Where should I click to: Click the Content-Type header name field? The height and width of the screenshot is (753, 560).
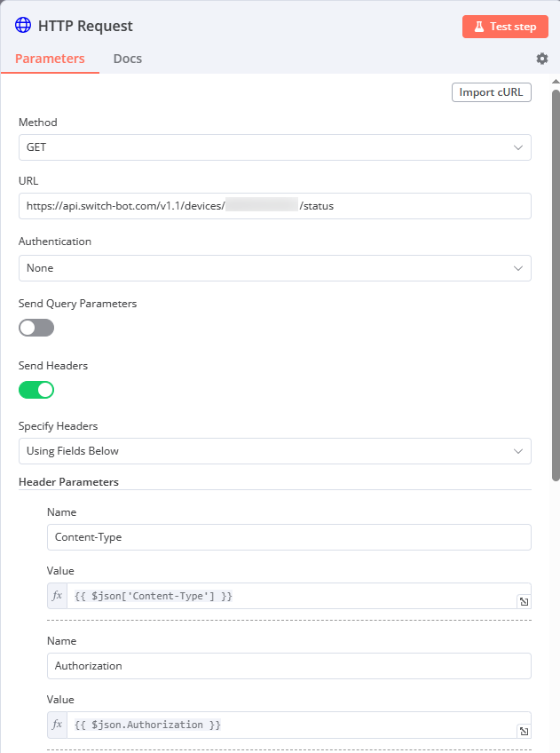click(x=289, y=537)
